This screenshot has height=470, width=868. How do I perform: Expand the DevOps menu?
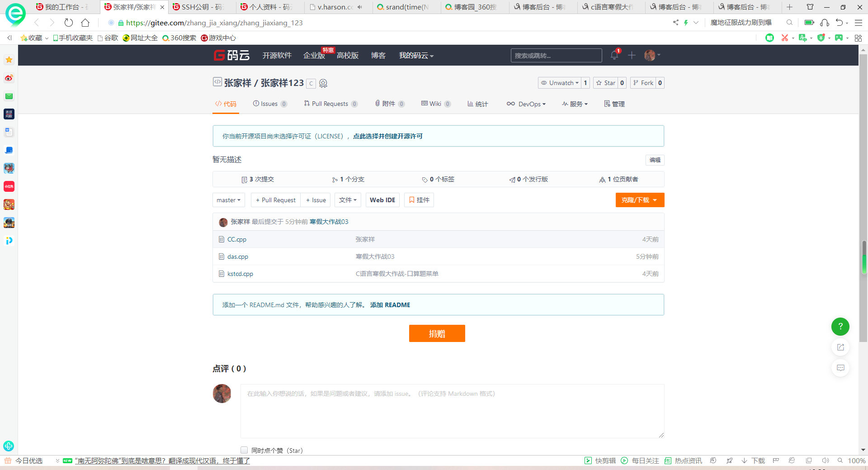point(526,104)
